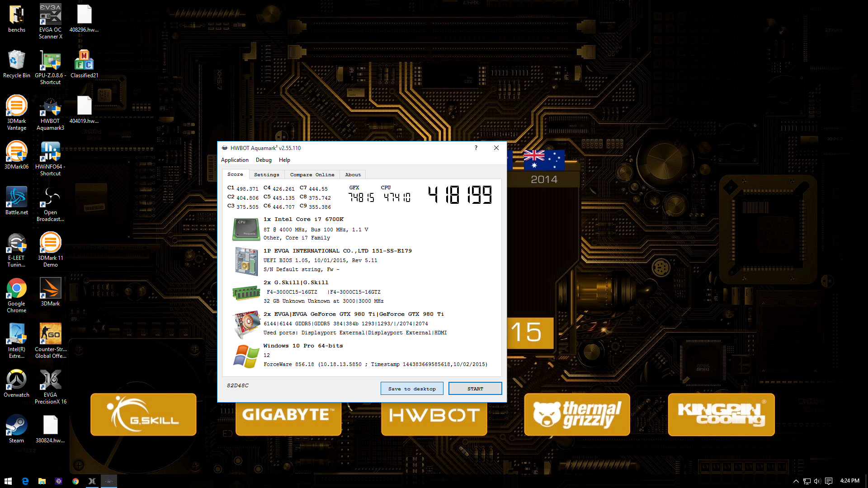Screen dimensions: 868x488
Task: Open the Debug menu
Action: point(264,160)
